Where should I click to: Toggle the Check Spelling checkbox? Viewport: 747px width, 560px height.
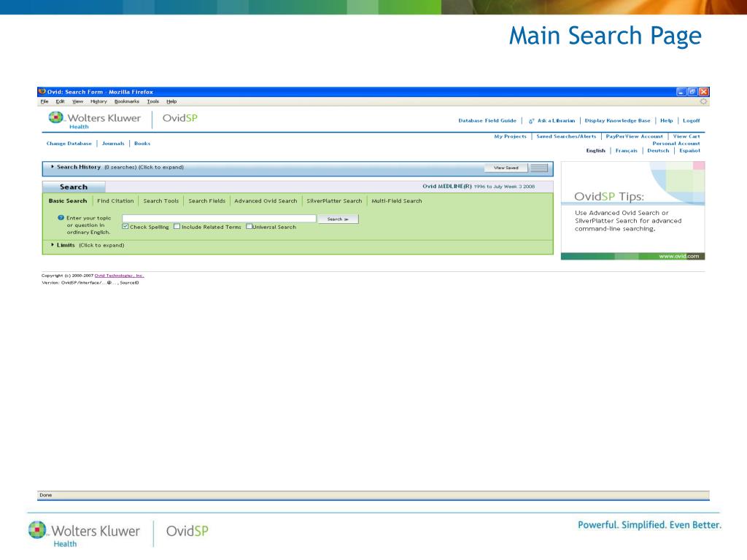pos(125,226)
